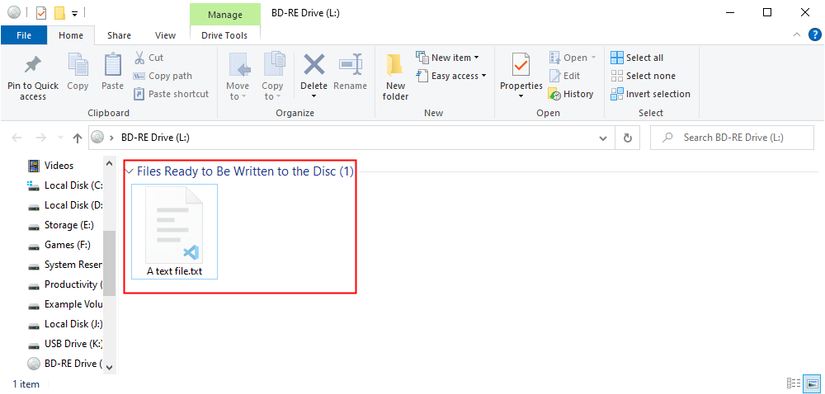Click navigation pane scroll up arrow

pyautogui.click(x=109, y=163)
